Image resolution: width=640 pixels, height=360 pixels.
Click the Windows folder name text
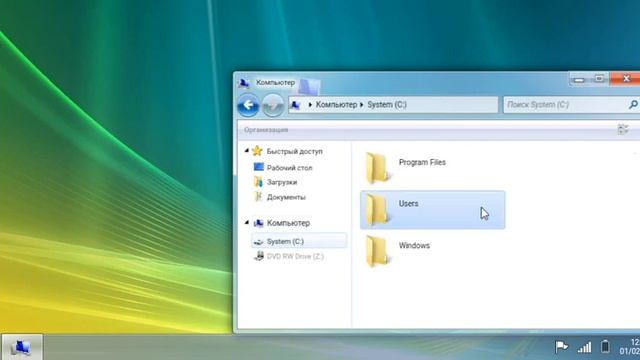(x=414, y=246)
